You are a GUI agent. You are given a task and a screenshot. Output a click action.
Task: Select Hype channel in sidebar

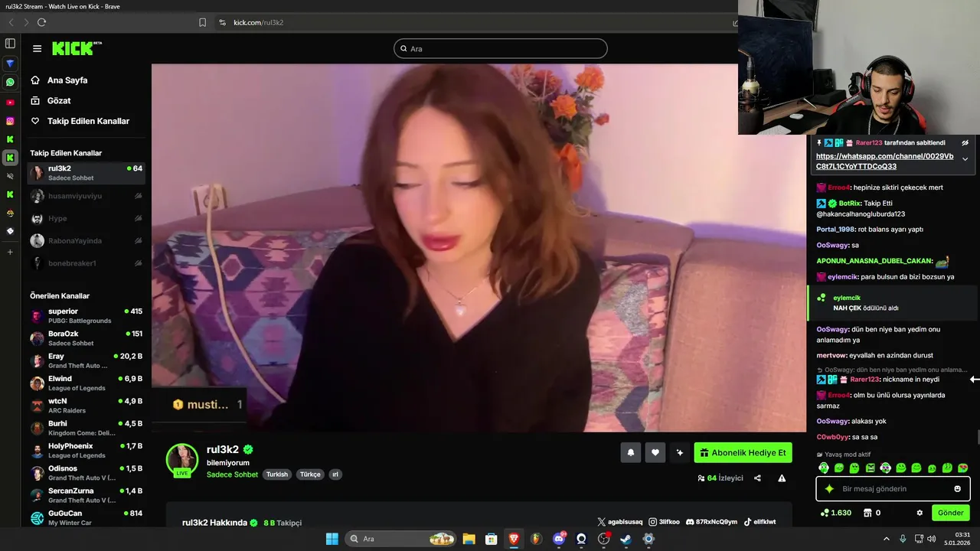pos(86,218)
